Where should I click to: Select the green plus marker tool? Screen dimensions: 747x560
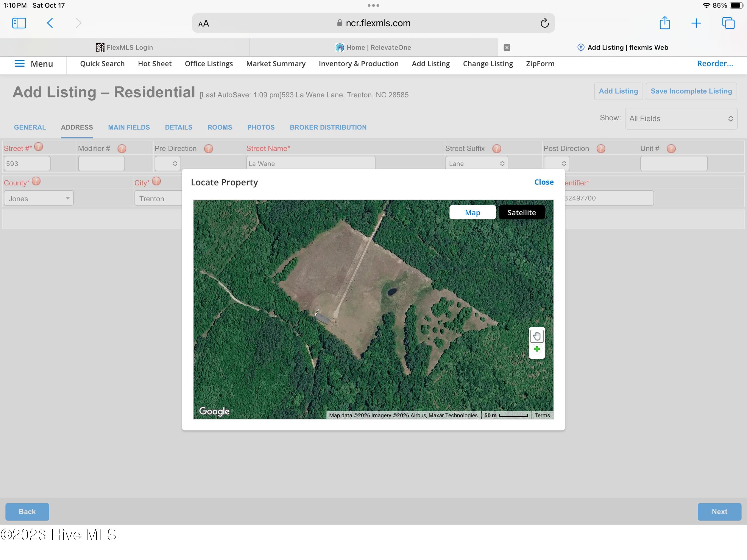tap(537, 349)
